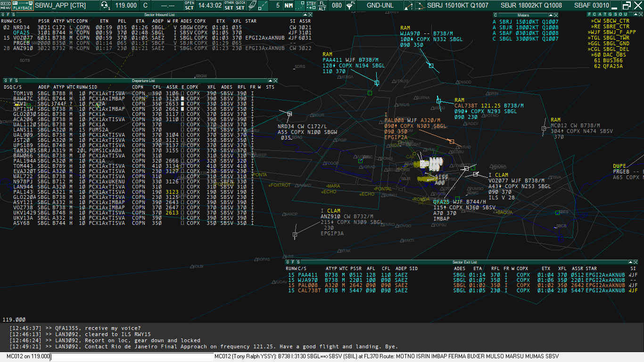Collapse the Sector Exit List with triangle
This screenshot has width=644, height=362.
630,262
